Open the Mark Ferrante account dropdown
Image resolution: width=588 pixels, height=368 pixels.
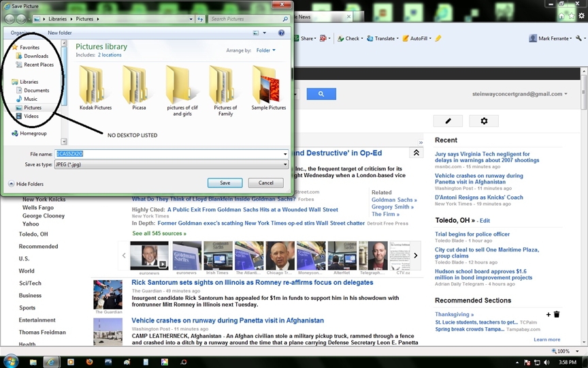(x=551, y=38)
